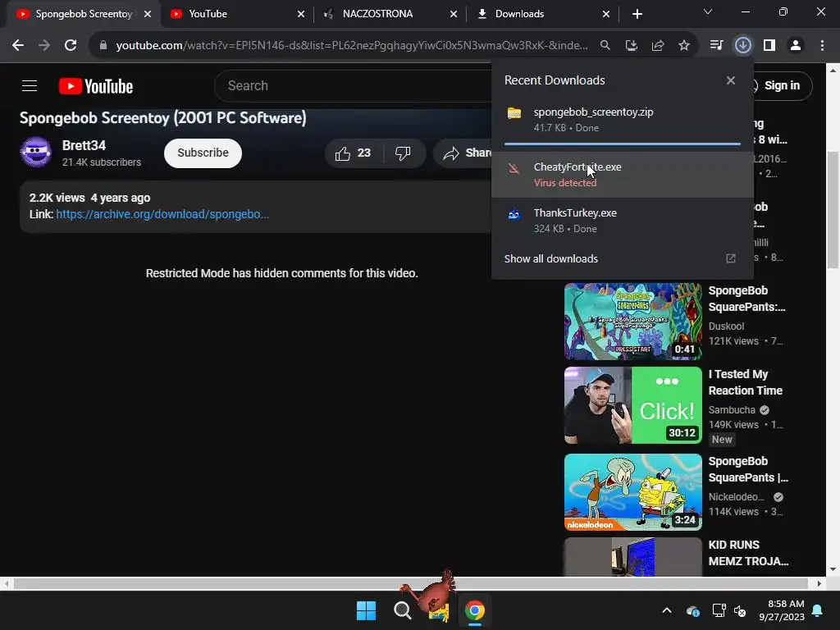840x630 pixels.
Task: Share this page from the address bar
Action: [x=657, y=46]
